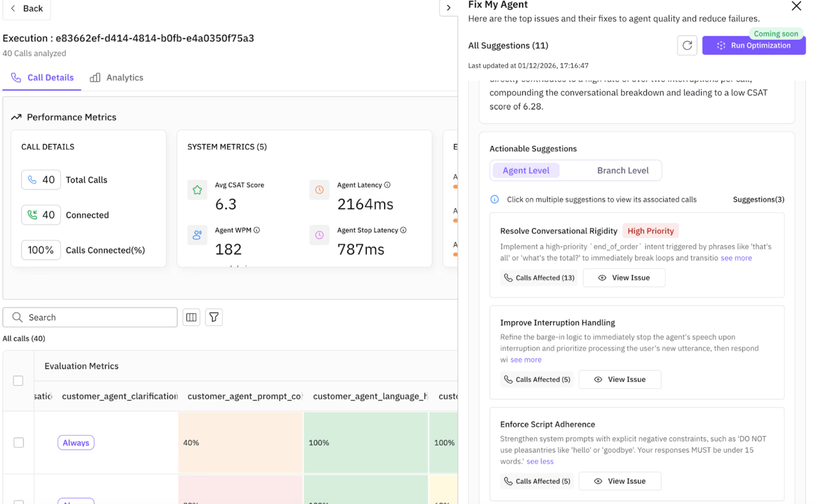Click the 40% cell in the first row
This screenshot has height=504, width=815.
tap(241, 443)
